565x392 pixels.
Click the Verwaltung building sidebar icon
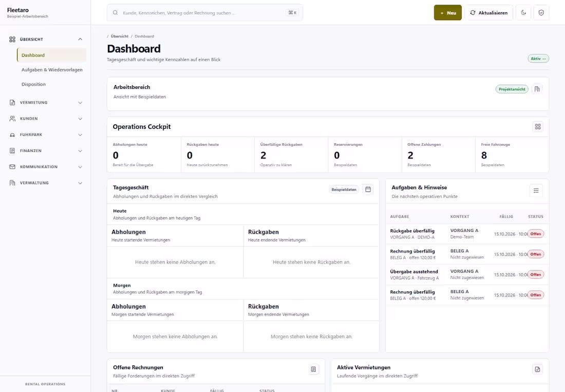(12, 183)
